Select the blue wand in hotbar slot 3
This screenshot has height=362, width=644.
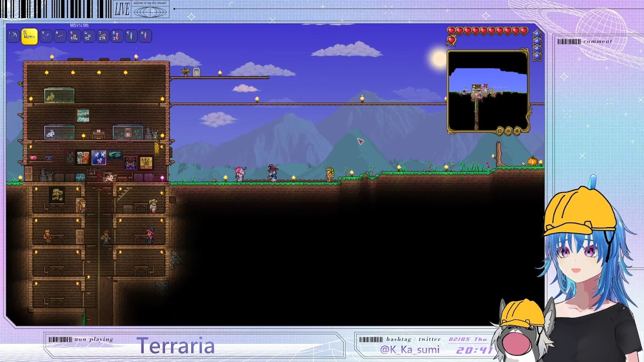click(46, 36)
